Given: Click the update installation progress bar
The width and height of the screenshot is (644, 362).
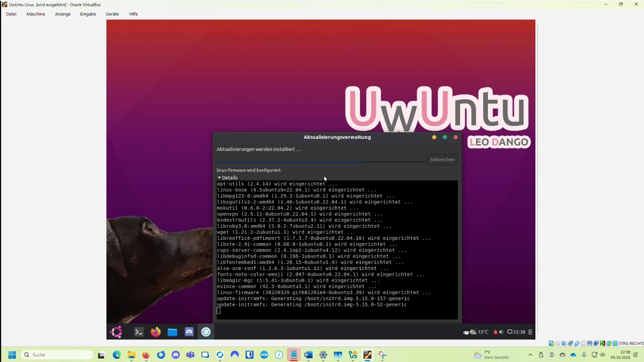Looking at the screenshot, I should click(320, 161).
